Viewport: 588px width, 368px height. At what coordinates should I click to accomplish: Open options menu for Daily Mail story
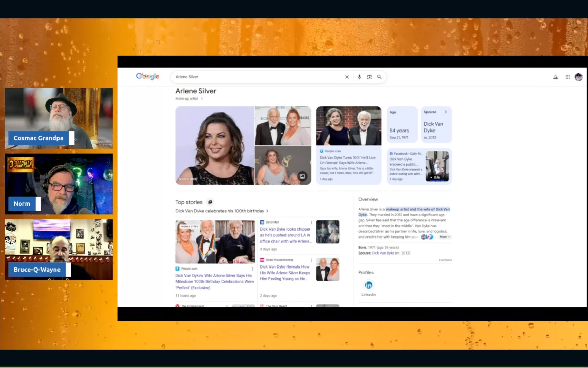click(x=311, y=223)
